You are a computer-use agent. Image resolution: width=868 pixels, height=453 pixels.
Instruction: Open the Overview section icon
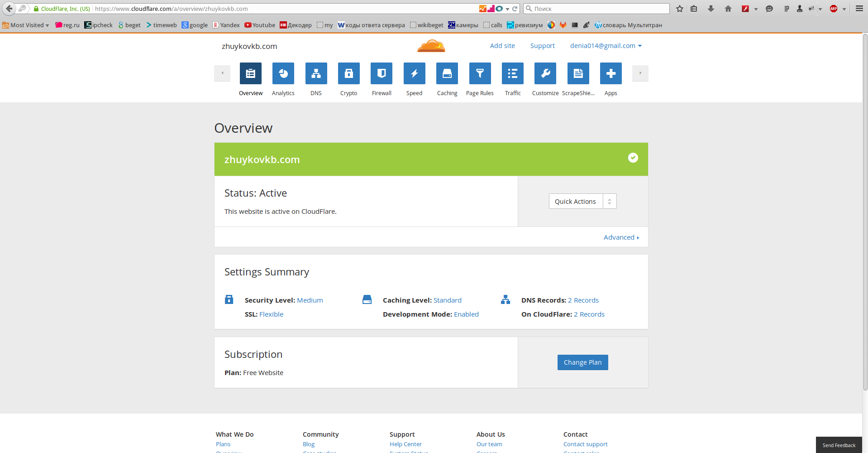tap(250, 73)
